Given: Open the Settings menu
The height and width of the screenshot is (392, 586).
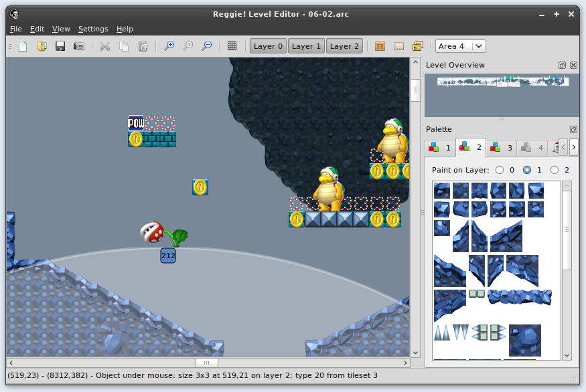Looking at the screenshot, I should point(92,29).
